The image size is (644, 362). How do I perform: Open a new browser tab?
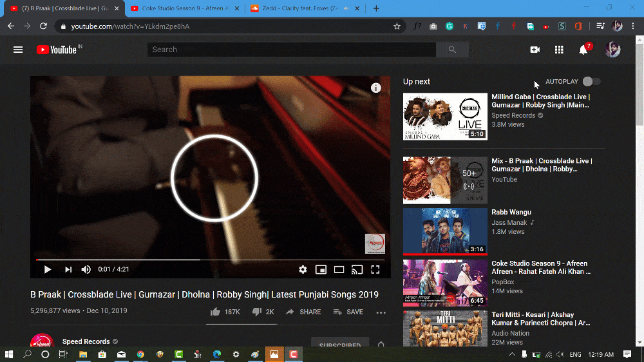coord(376,8)
